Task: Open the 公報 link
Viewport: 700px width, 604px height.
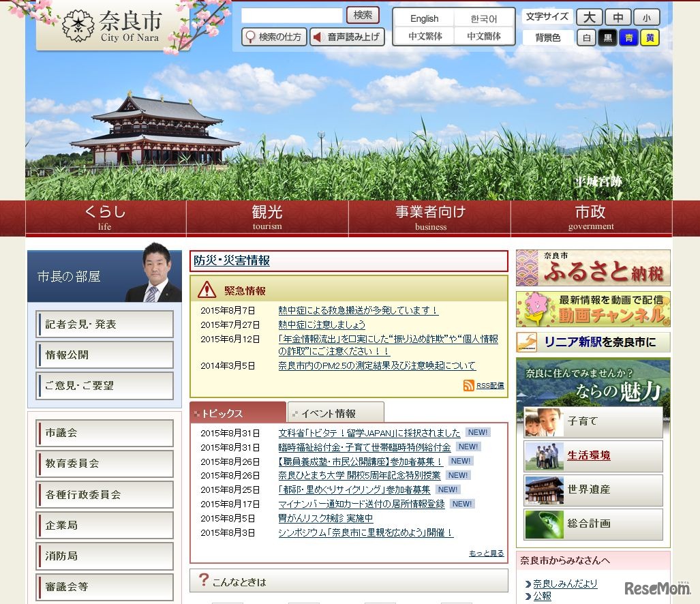Action: 543,596
